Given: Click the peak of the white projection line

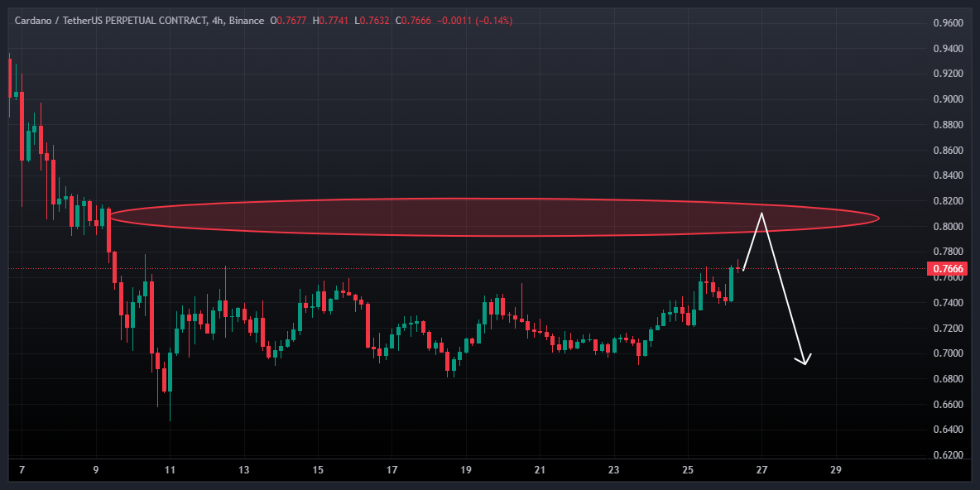Looking at the screenshot, I should (761, 214).
